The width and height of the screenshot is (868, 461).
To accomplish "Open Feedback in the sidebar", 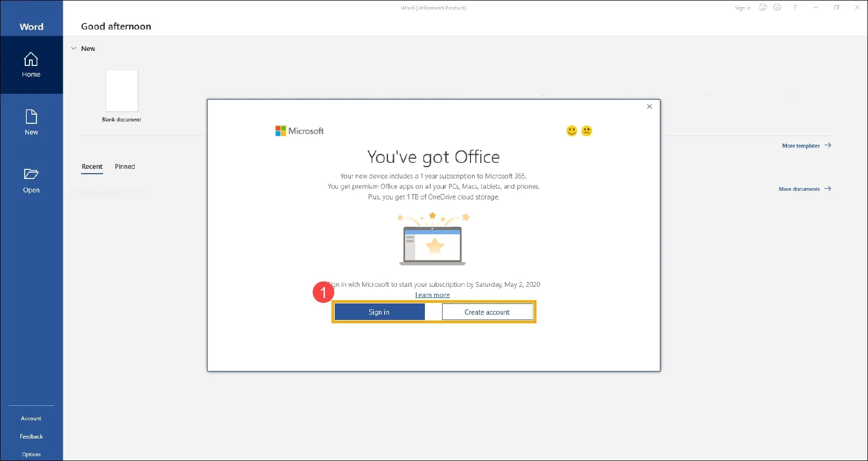I will tap(31, 436).
